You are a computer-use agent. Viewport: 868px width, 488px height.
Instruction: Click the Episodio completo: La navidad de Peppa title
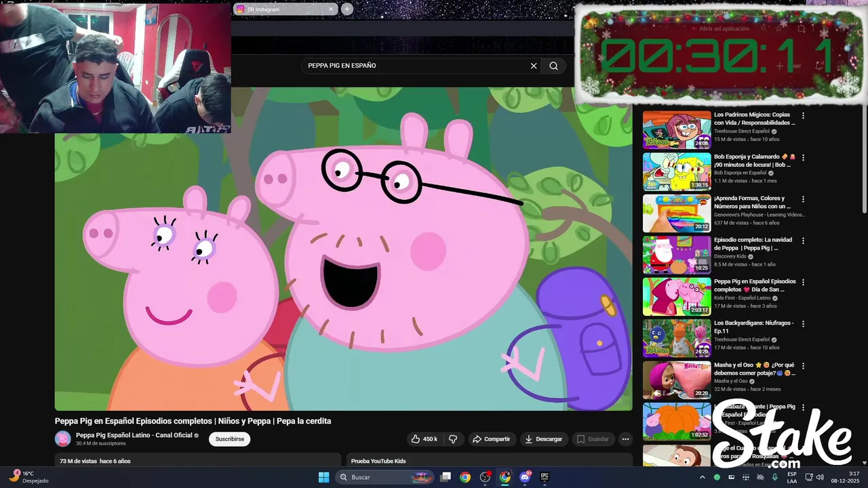(x=753, y=244)
